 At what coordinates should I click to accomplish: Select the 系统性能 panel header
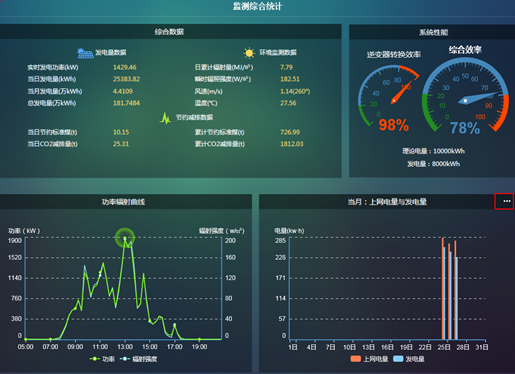433,32
